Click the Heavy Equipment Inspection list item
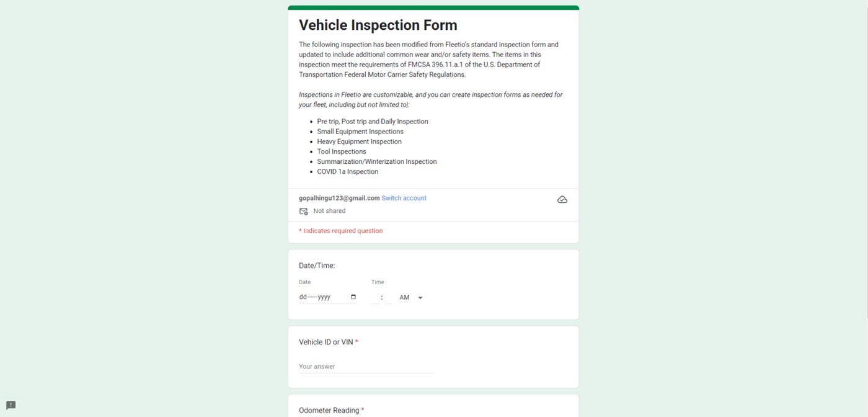The image size is (868, 417). click(359, 141)
